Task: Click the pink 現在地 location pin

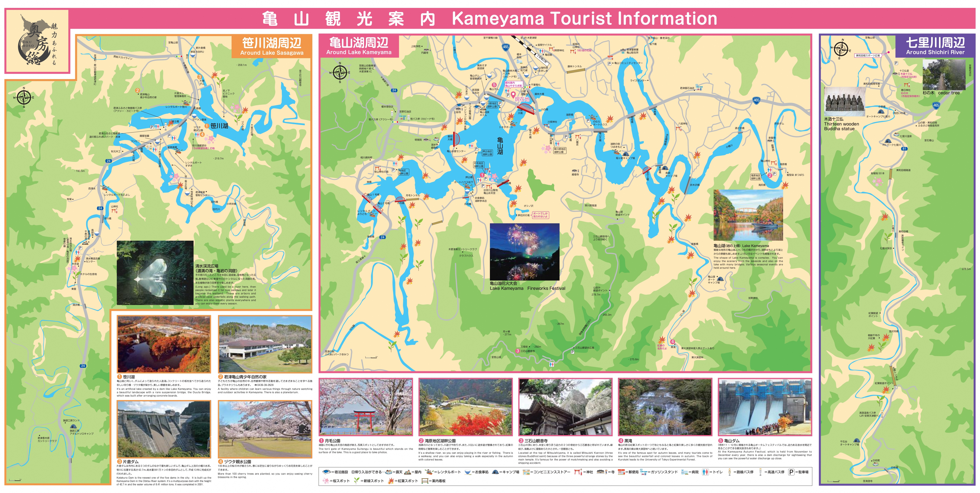Action: click(x=513, y=95)
